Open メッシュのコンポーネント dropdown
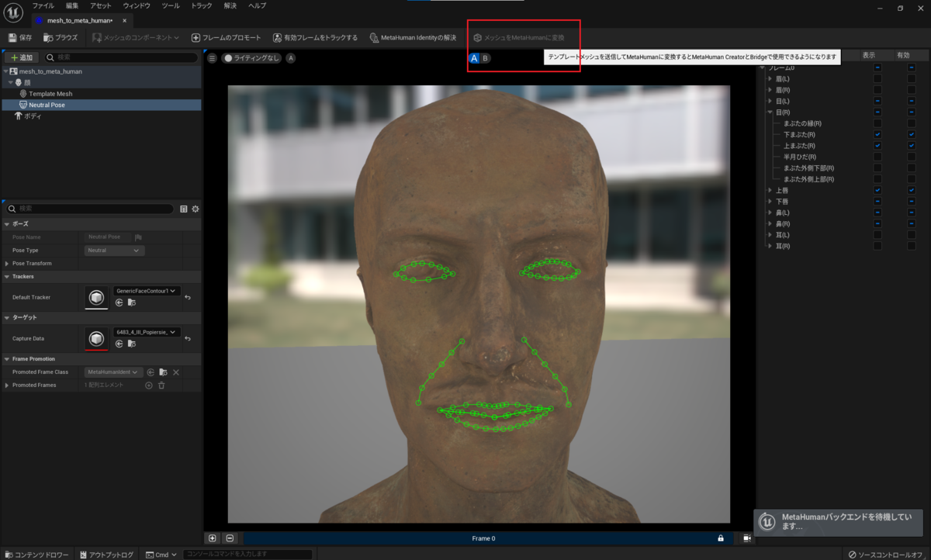This screenshot has height=560, width=931. [136, 37]
